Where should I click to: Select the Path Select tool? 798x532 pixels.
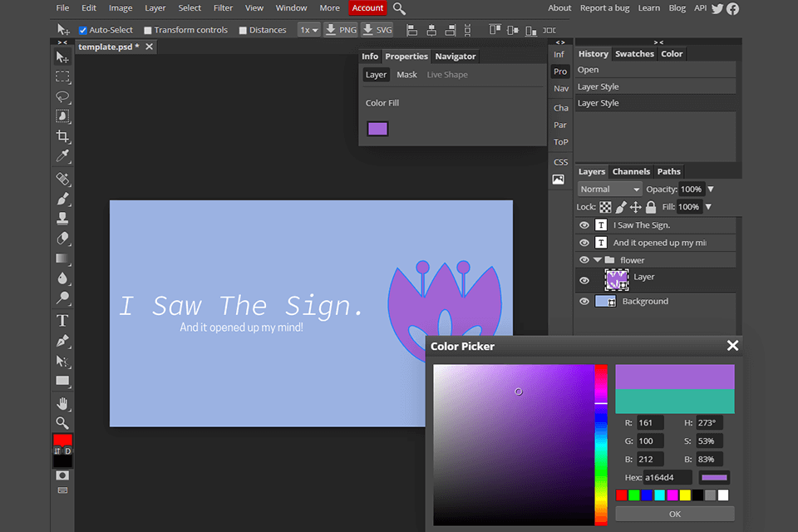(x=62, y=361)
